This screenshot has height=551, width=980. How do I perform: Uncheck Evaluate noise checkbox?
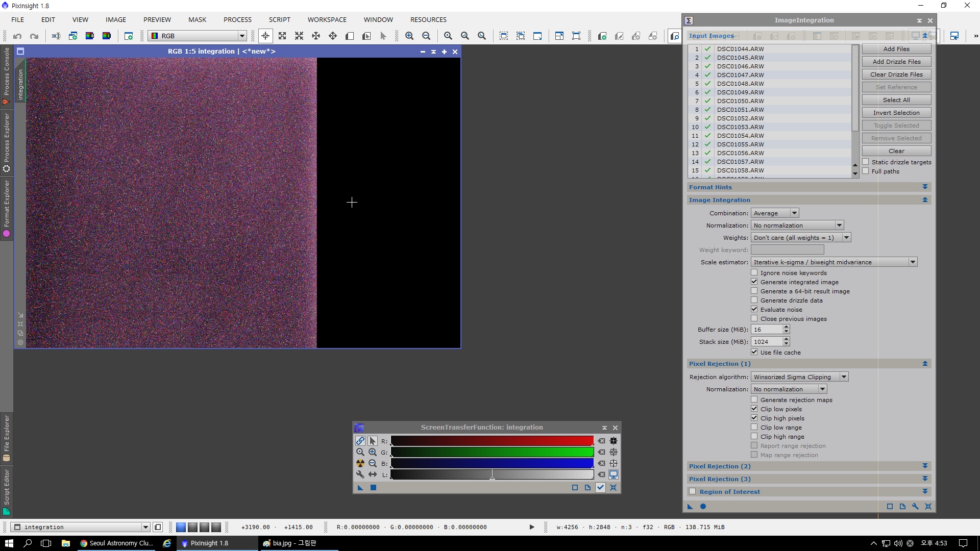click(754, 310)
